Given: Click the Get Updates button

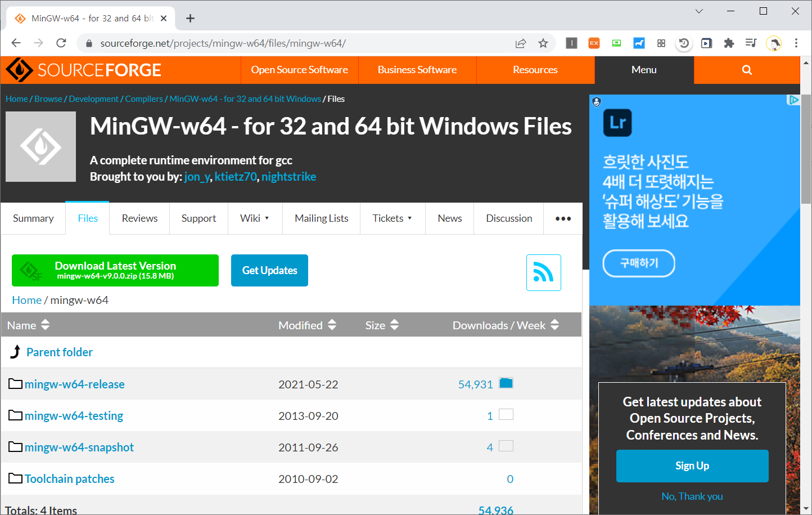Looking at the screenshot, I should (269, 270).
